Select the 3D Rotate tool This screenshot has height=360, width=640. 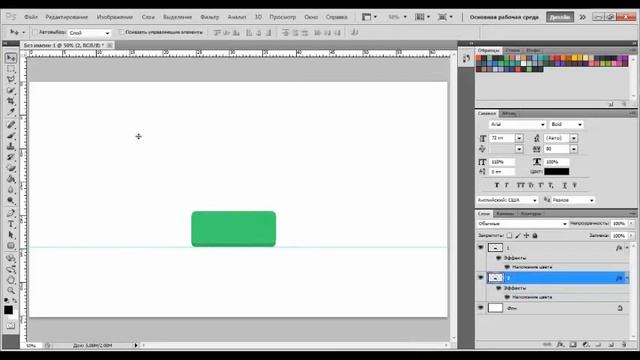(x=11, y=258)
